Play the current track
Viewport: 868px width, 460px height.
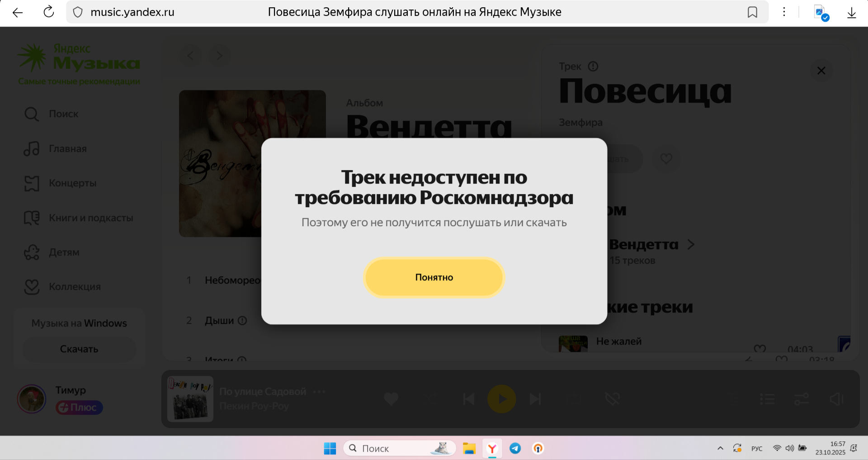[502, 399]
